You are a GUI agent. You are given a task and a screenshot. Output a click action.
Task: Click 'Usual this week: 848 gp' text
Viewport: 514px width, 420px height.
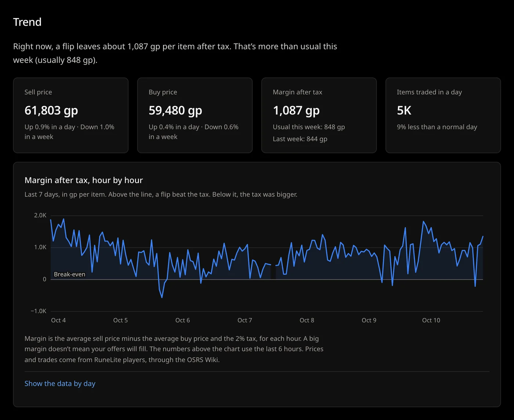(309, 127)
